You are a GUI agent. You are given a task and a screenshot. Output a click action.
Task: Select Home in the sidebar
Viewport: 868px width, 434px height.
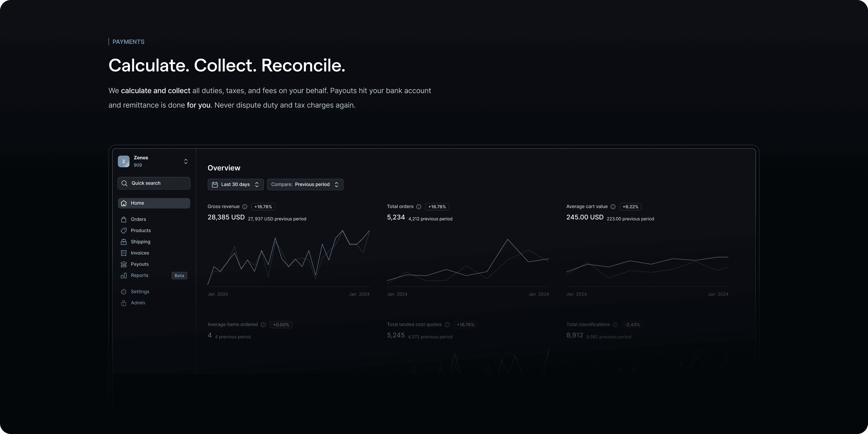(154, 203)
